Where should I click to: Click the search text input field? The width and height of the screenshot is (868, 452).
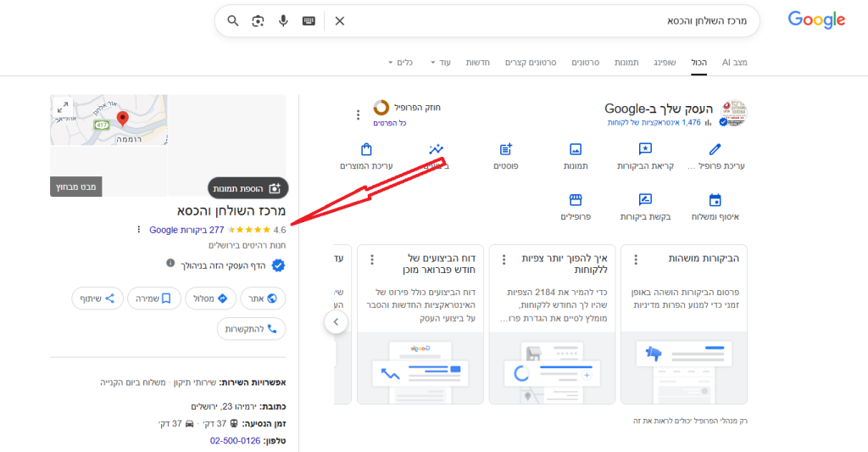[x=542, y=20]
